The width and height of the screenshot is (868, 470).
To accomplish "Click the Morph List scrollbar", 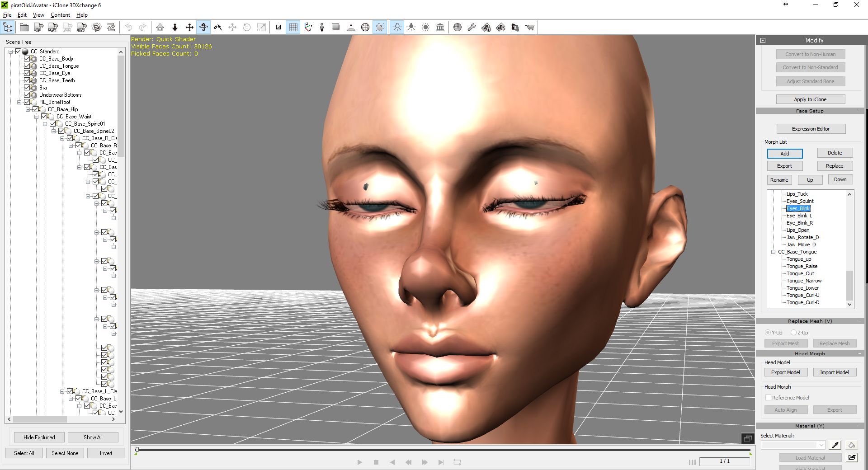I will click(x=849, y=286).
